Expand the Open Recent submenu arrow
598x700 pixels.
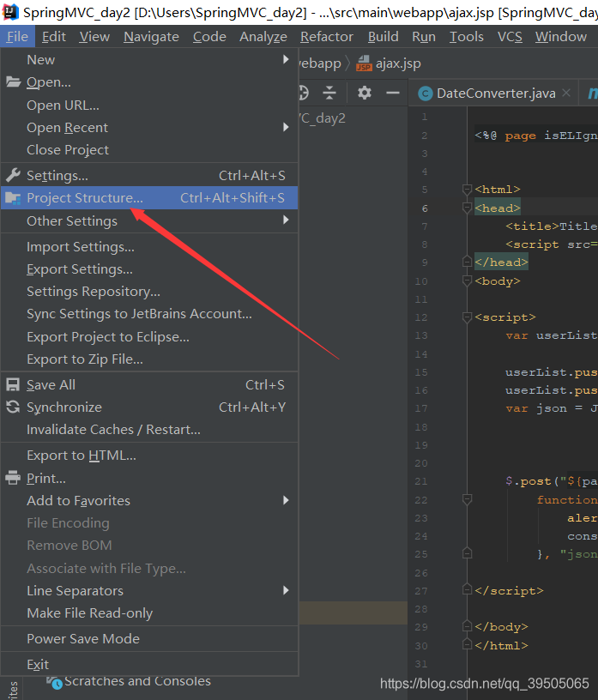pyautogui.click(x=286, y=127)
